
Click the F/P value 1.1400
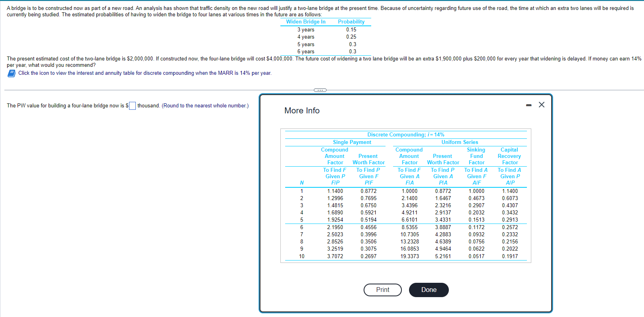point(335,191)
